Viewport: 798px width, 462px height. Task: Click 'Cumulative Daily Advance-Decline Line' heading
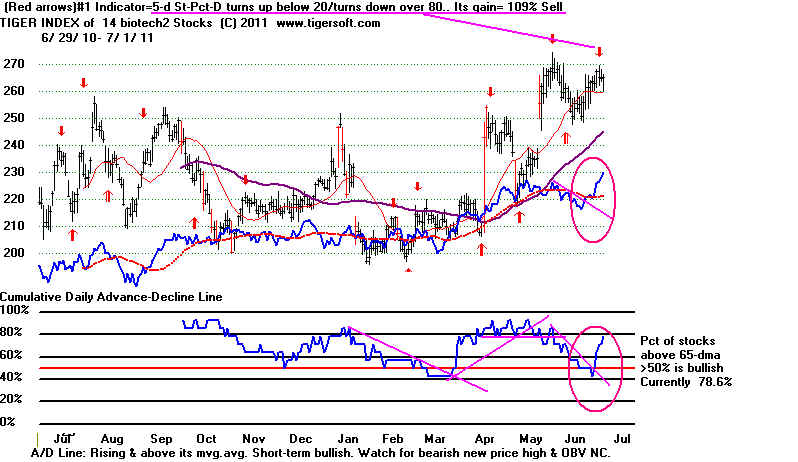pos(111,297)
